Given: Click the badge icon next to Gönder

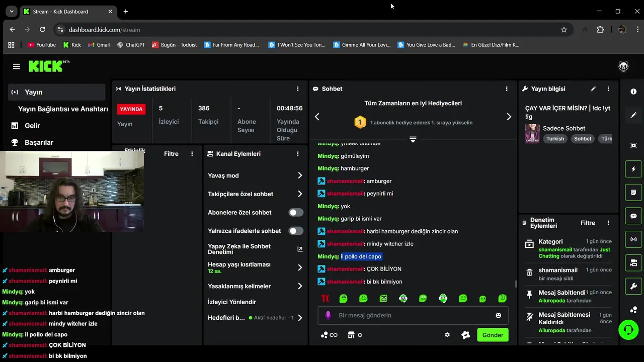Looking at the screenshot, I should point(466,335).
